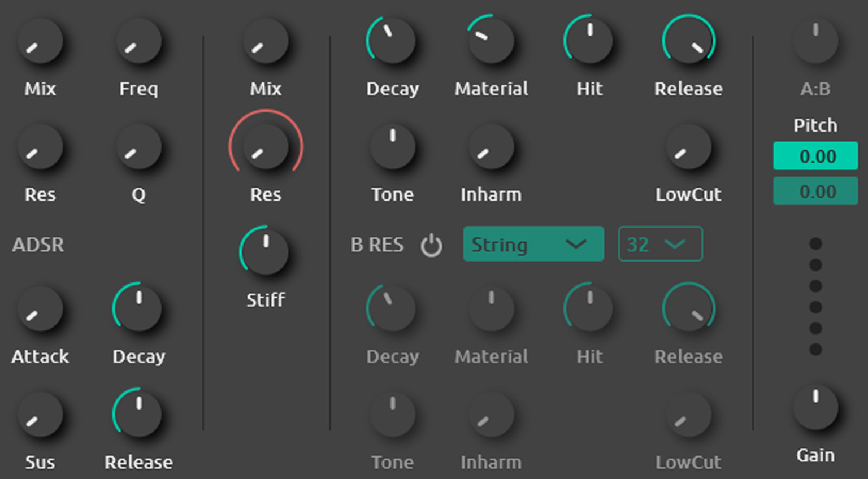Screen dimensions: 868x479
Task: Click the Gain knob
Action: point(815,407)
